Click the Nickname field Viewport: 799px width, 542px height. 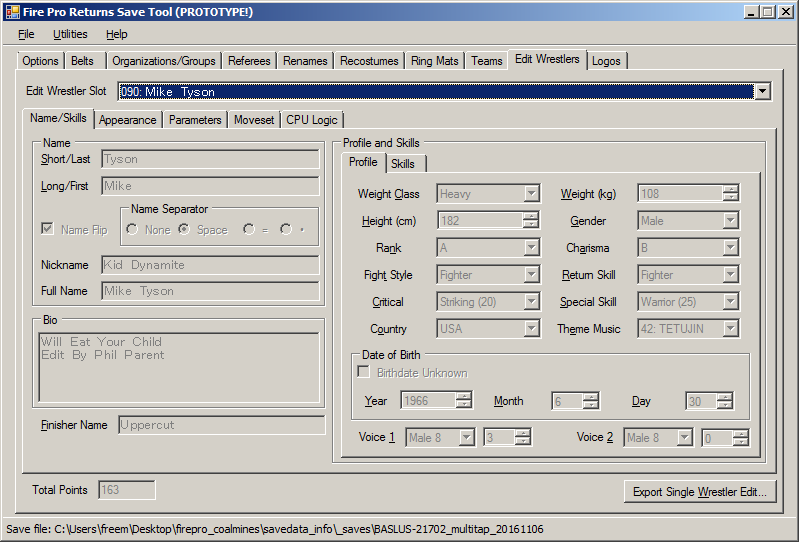coord(210,265)
